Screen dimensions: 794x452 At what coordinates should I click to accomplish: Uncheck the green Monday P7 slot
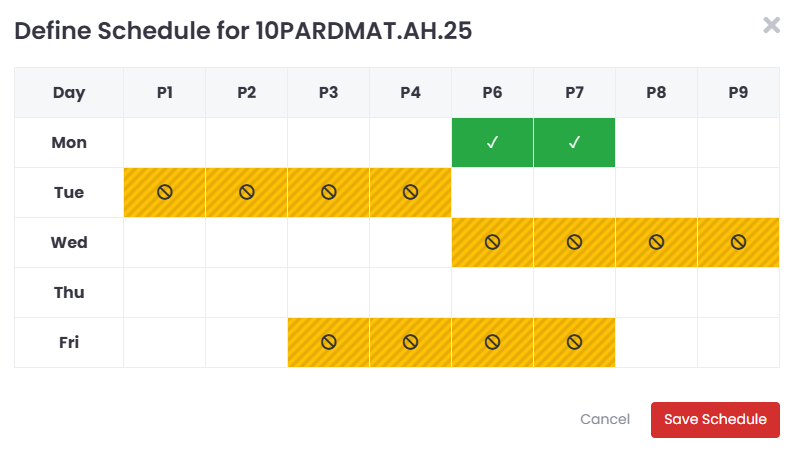(x=574, y=143)
